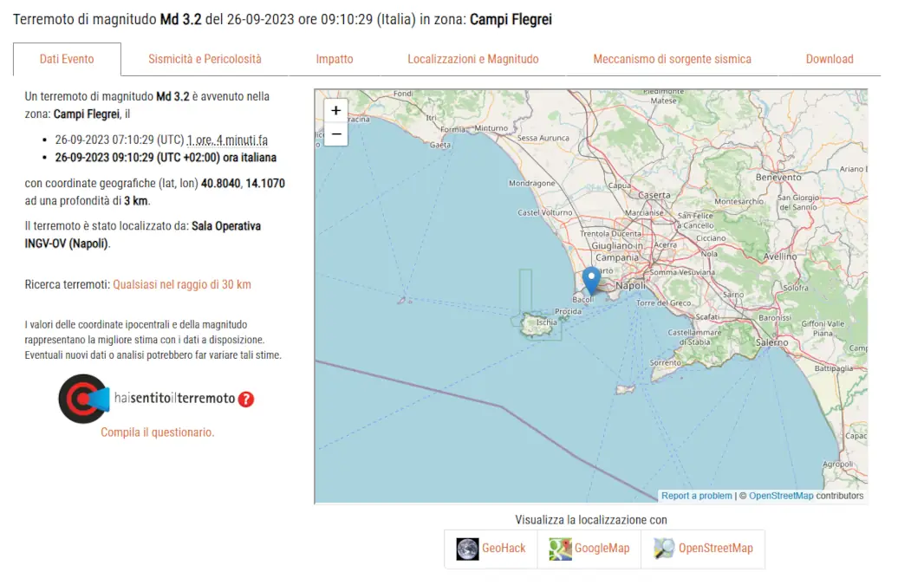Click 'Report a problem' map link
The height and width of the screenshot is (585, 924).
696,496
